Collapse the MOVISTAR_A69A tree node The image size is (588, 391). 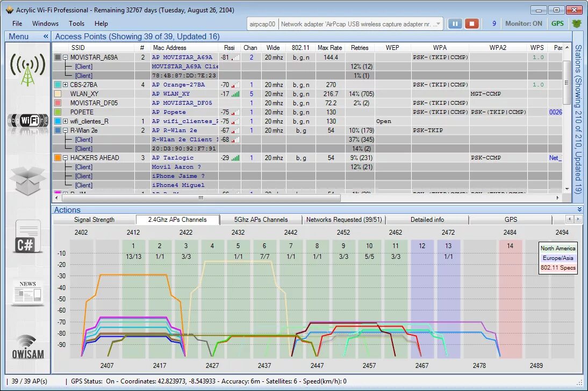tap(65, 57)
